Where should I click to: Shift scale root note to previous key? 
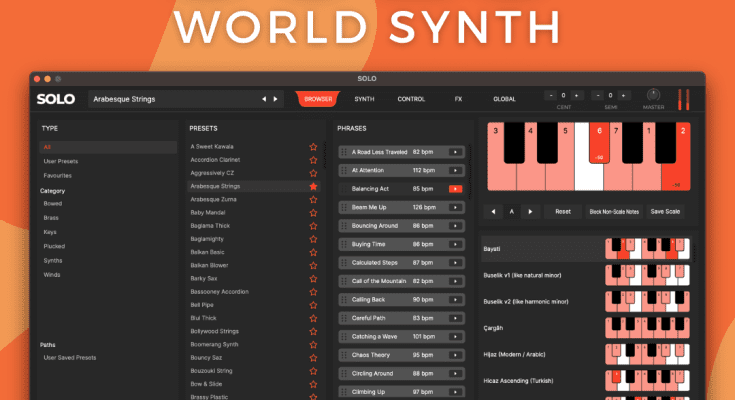[x=493, y=211]
